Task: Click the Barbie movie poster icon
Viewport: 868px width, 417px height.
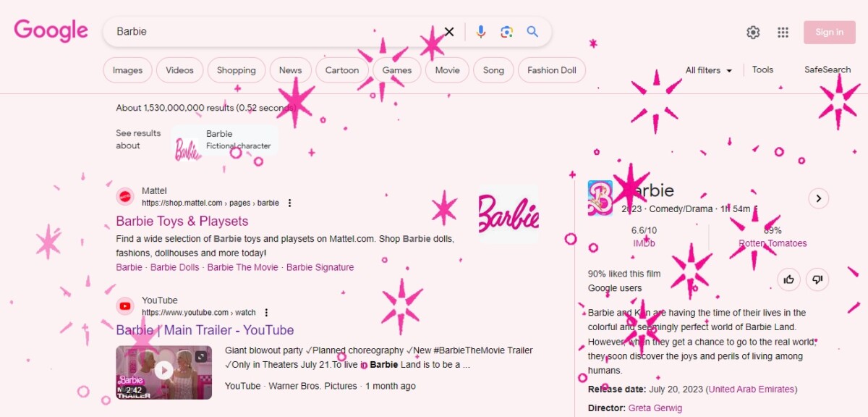Action: (600, 198)
